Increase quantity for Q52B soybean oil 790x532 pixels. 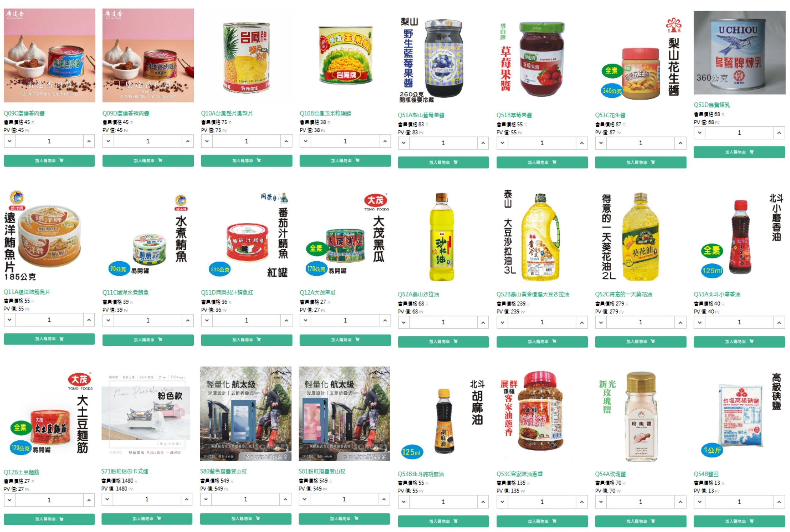(582, 322)
